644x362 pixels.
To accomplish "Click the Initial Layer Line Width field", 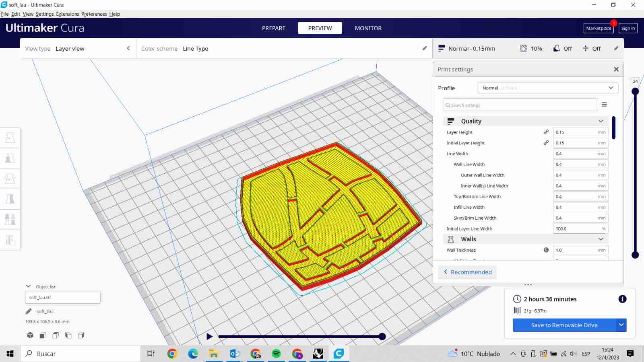I will click(x=580, y=228).
